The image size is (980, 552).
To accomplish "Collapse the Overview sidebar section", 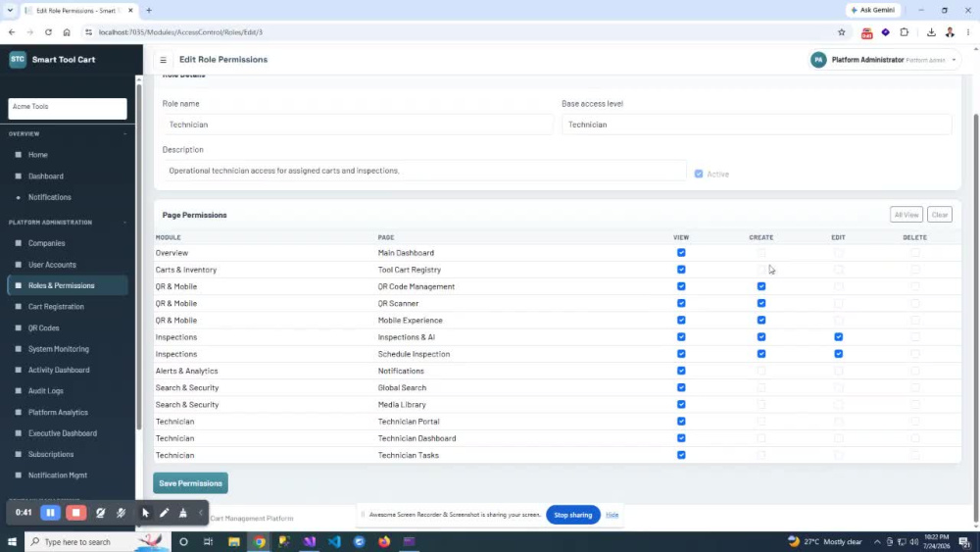I will (x=125, y=133).
